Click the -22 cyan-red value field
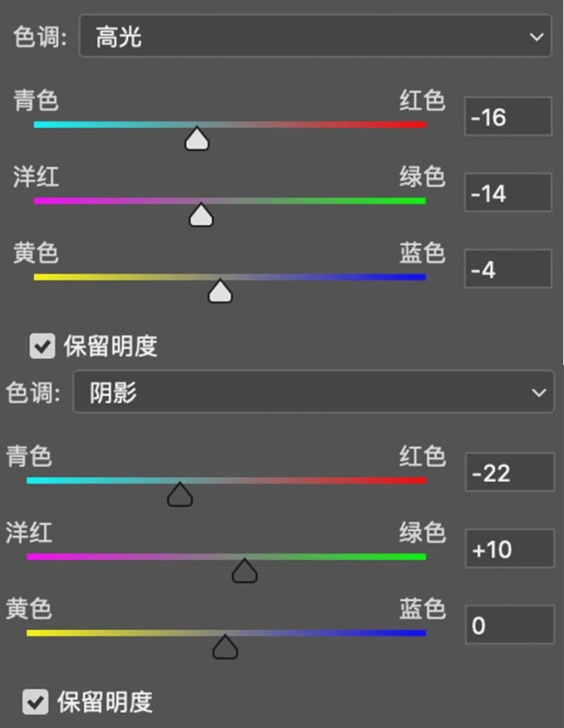The height and width of the screenshot is (728, 564). point(509,472)
